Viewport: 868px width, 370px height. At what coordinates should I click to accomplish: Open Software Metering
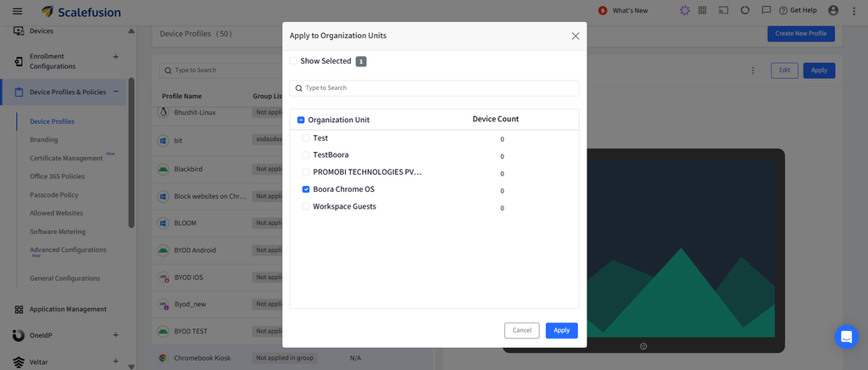58,232
